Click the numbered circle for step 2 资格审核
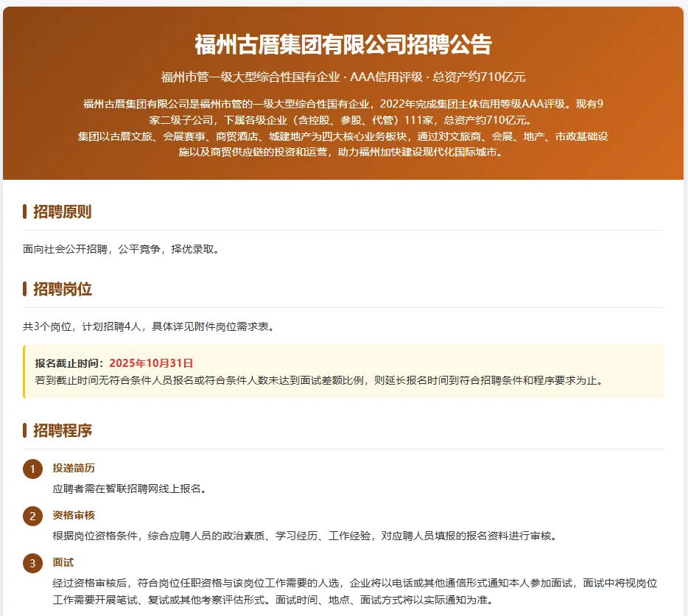688x616 pixels. [31, 516]
